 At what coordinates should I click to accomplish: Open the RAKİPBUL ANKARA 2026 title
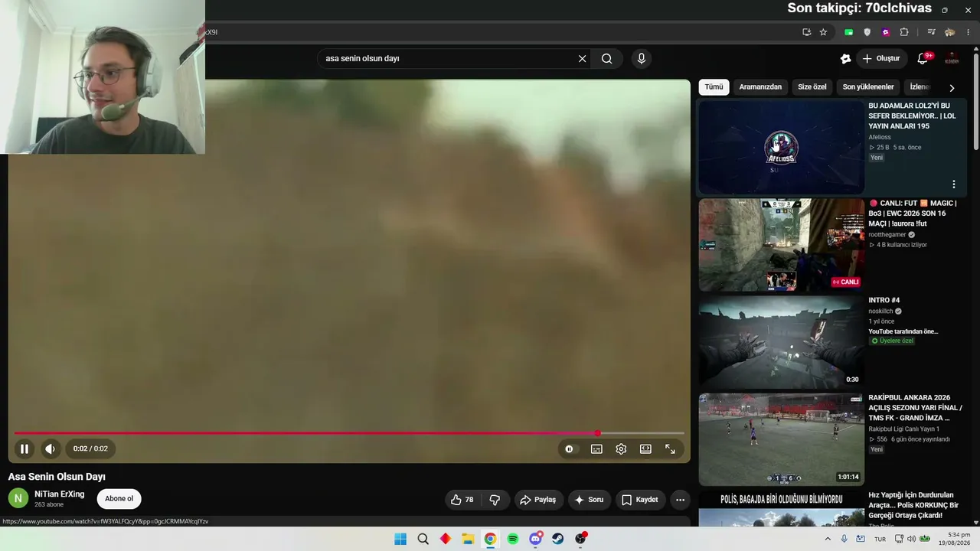915,408
